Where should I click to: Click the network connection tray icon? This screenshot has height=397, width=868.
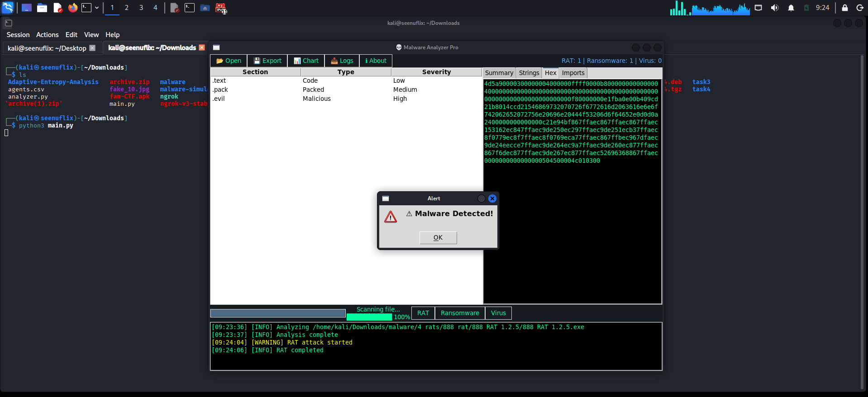tap(758, 8)
